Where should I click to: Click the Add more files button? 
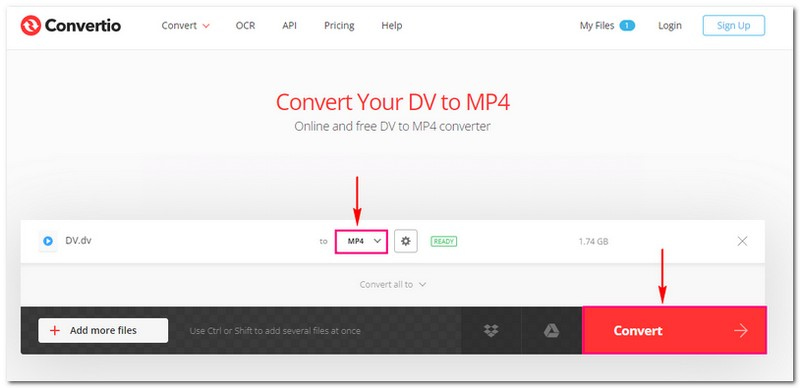(x=103, y=330)
